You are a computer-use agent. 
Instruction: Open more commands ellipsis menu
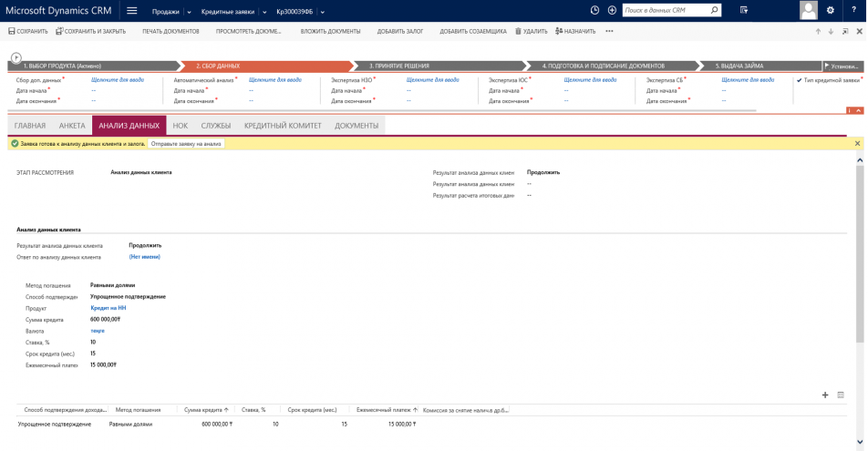click(609, 31)
